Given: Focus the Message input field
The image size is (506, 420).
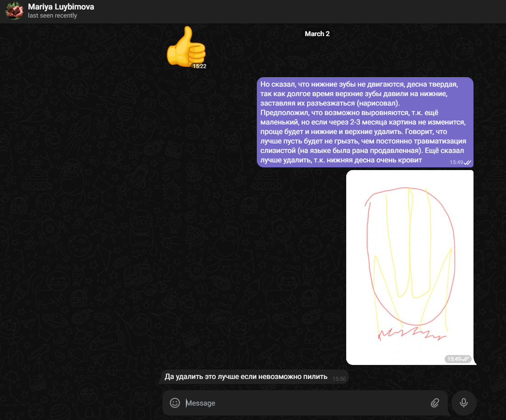Looking at the screenshot, I should (302, 403).
